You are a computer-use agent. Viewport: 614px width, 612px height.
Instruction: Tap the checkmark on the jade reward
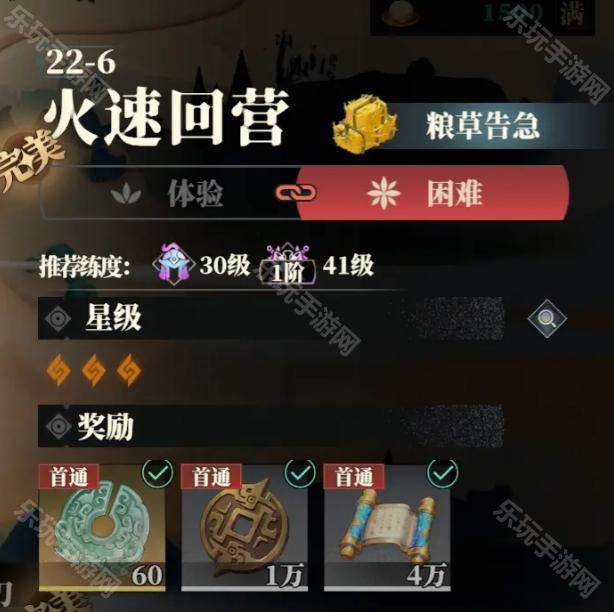158,473
